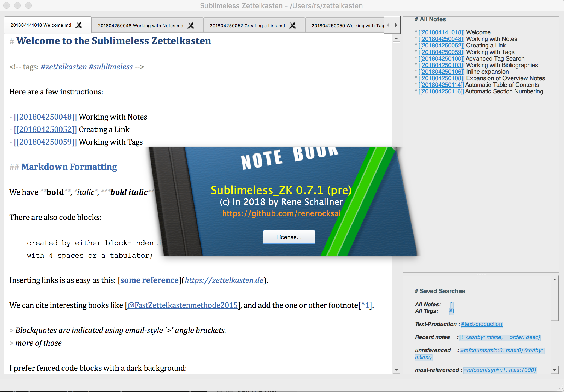Open the github.com/renerocksai link

pos(281,213)
